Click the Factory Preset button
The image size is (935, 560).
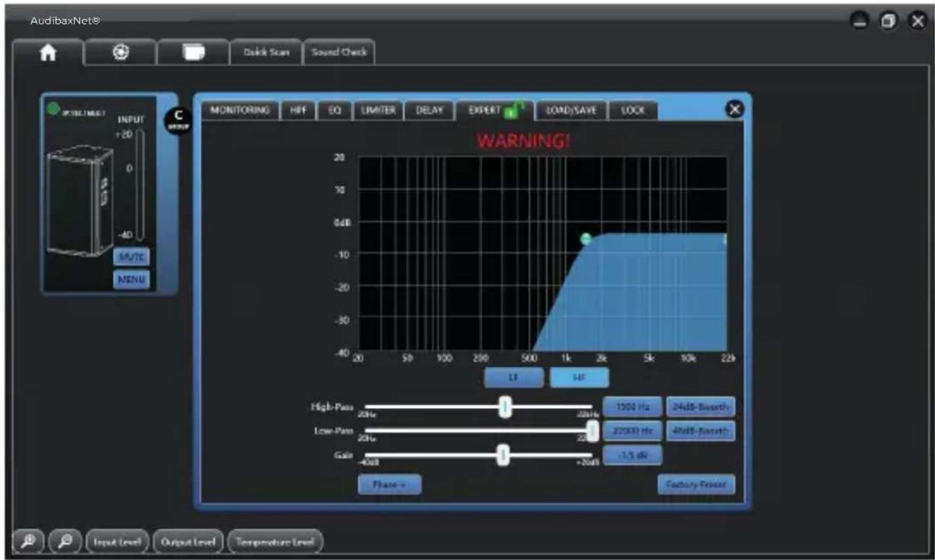click(x=696, y=484)
